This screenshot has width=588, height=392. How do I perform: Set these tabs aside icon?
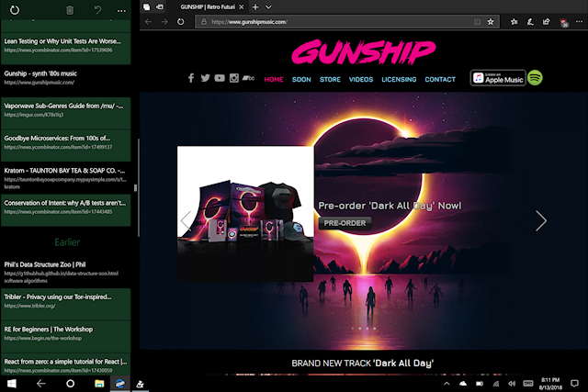coord(160,6)
